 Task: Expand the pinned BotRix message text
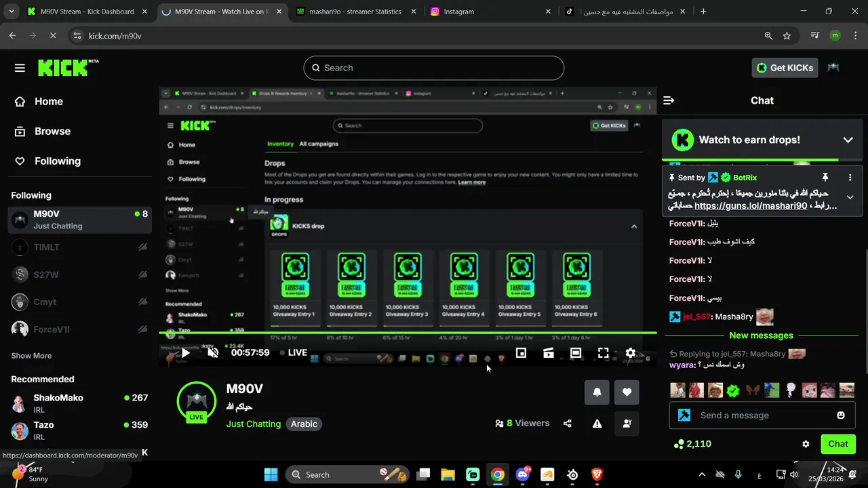click(x=850, y=197)
